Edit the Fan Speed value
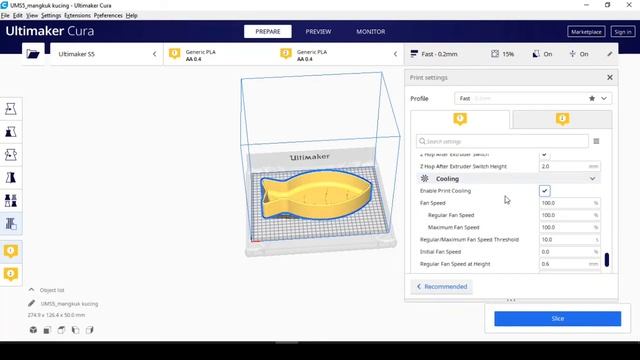Viewport: 640px width, 360px height. 570,203
